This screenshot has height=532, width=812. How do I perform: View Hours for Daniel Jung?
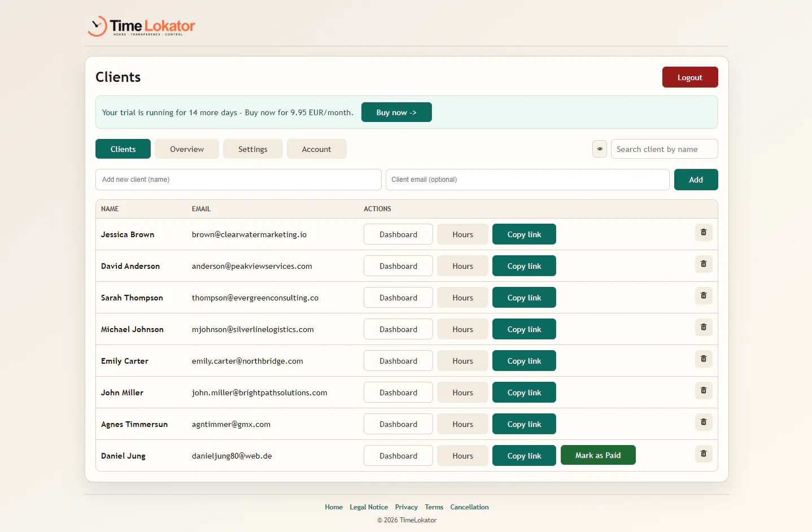[x=462, y=456]
